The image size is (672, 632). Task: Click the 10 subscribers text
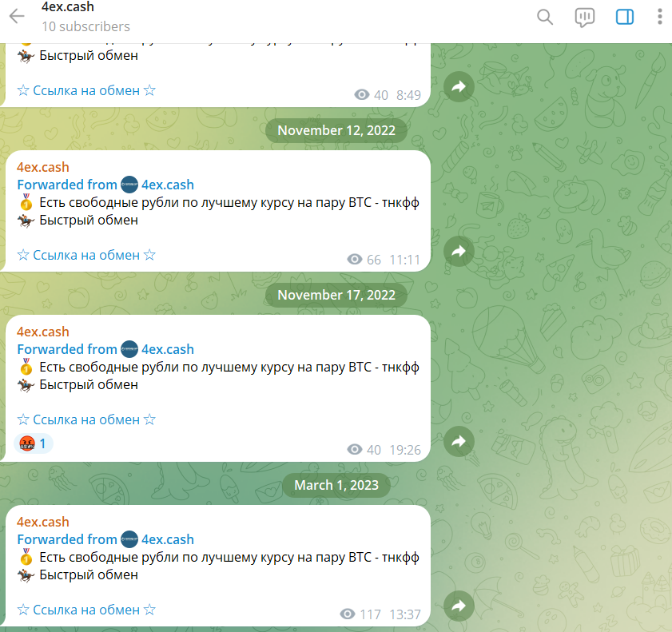click(x=85, y=26)
